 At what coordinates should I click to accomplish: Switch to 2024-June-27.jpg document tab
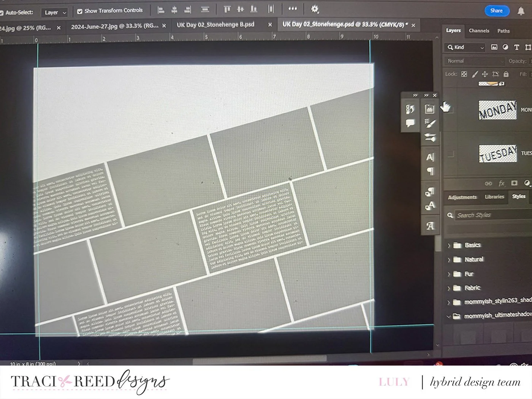click(114, 26)
